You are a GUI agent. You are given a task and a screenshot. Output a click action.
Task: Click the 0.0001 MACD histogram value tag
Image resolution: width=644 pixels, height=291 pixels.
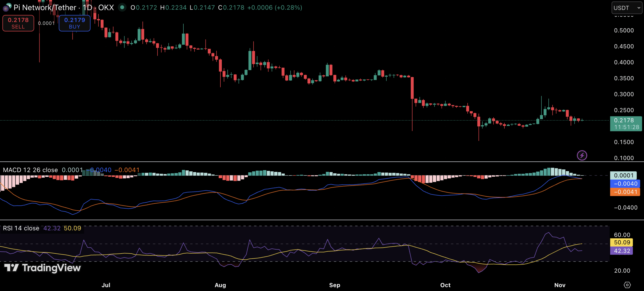[623, 175]
